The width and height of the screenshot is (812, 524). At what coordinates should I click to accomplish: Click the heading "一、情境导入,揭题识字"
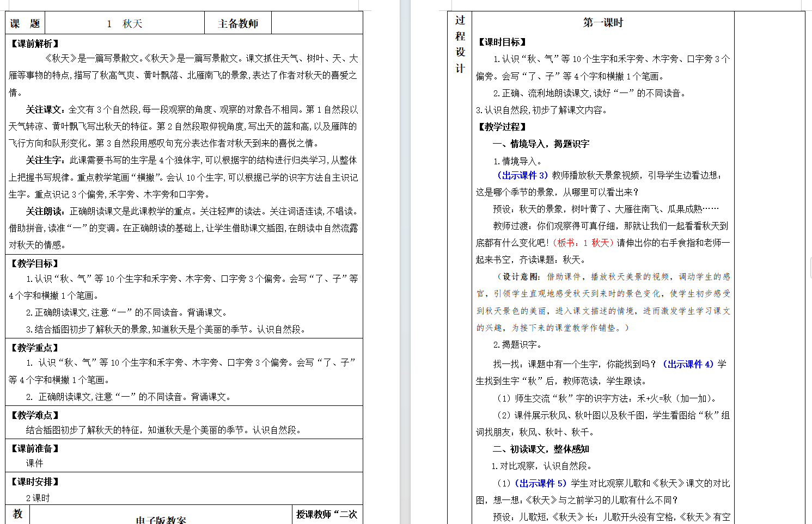[x=541, y=144]
